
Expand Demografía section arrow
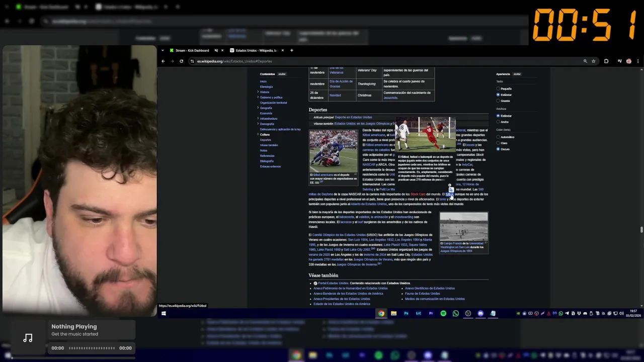tap(258, 124)
